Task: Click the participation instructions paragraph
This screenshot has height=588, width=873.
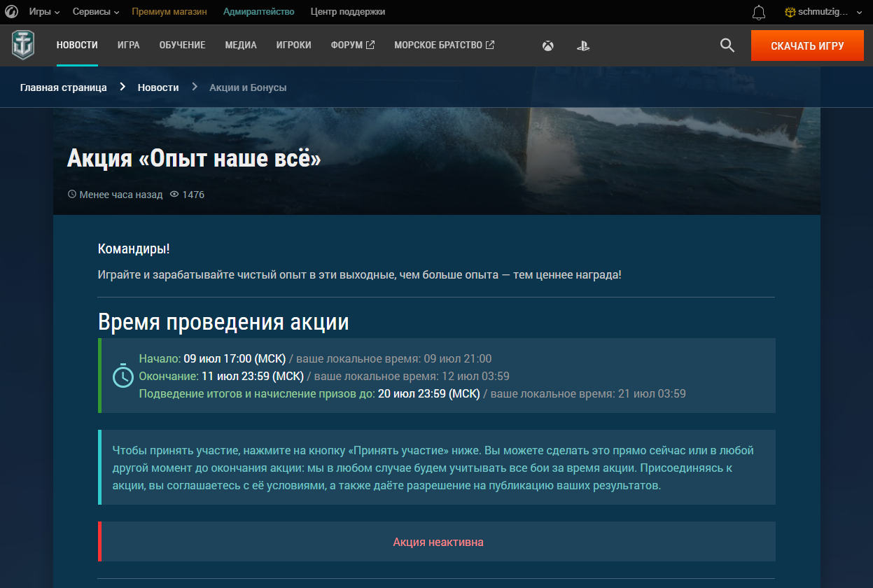Action: [x=433, y=468]
